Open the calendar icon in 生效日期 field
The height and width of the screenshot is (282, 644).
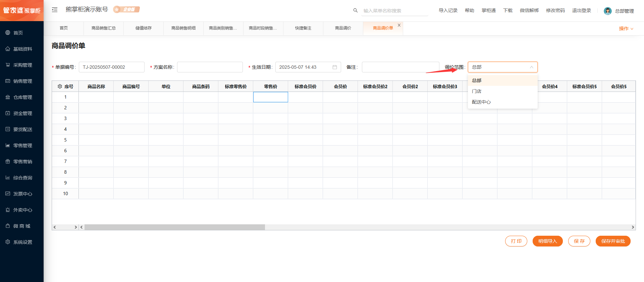tap(335, 67)
